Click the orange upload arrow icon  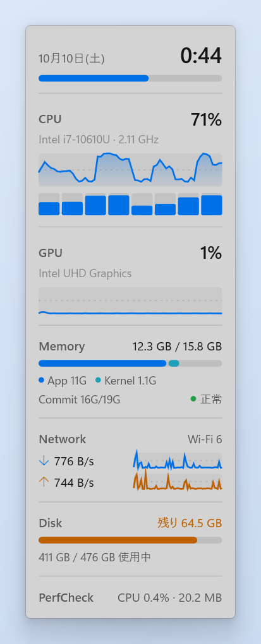44,482
